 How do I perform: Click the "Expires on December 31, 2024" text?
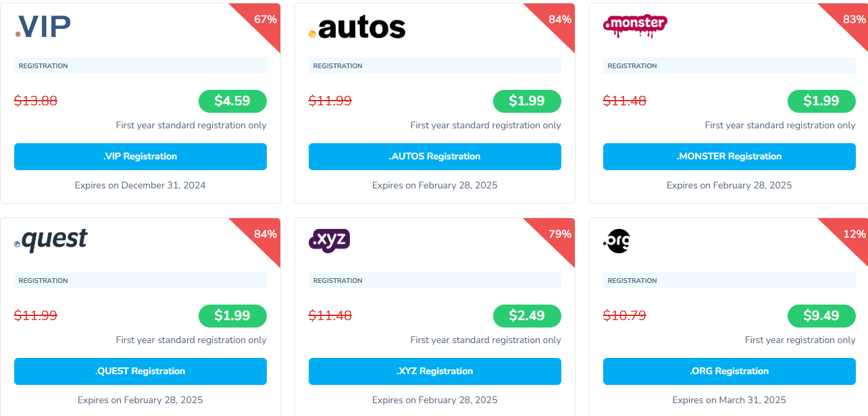[140, 185]
